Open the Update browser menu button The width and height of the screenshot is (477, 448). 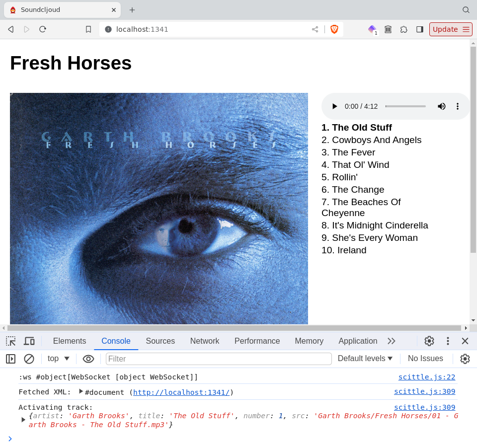(451, 29)
